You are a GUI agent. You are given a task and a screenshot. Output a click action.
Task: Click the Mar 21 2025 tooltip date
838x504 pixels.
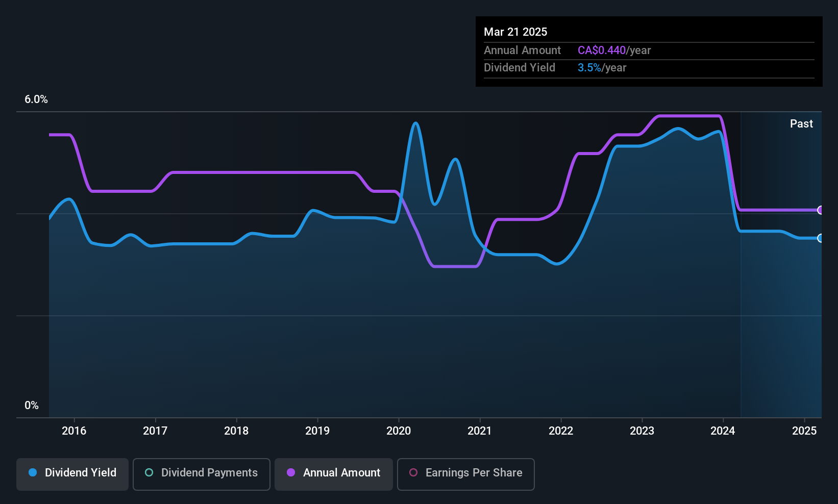coord(515,32)
